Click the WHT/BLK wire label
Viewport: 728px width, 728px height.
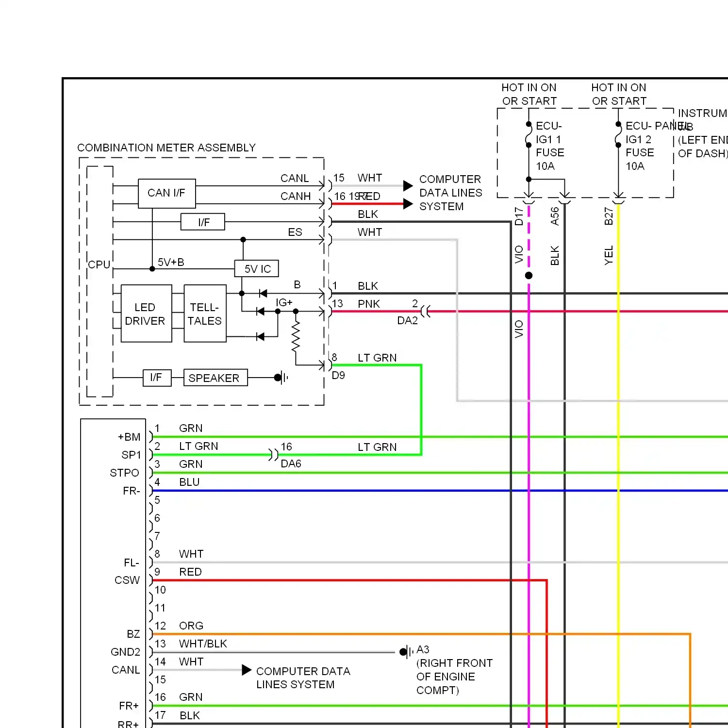[x=203, y=644]
